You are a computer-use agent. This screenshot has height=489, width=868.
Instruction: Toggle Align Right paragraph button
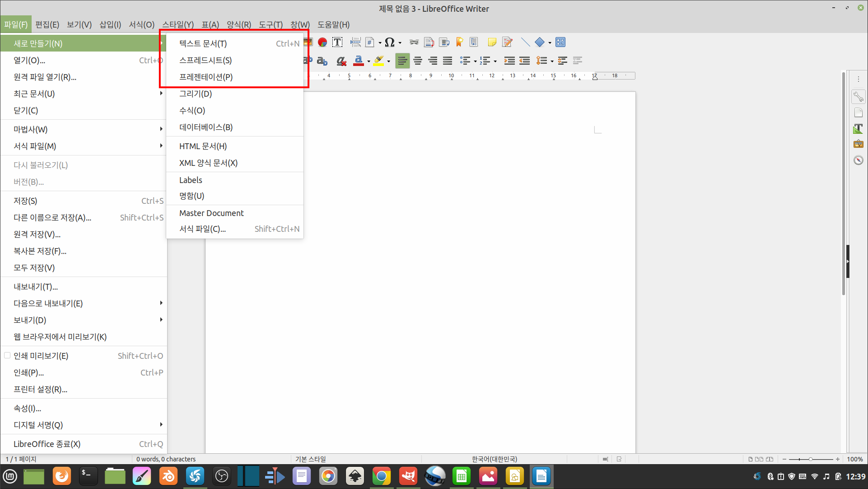point(433,61)
